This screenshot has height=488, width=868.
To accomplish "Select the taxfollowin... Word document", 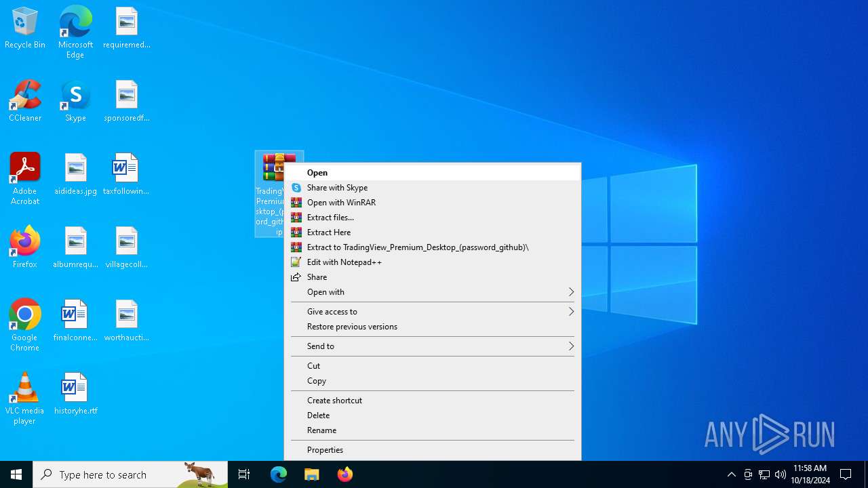I will pos(126,175).
